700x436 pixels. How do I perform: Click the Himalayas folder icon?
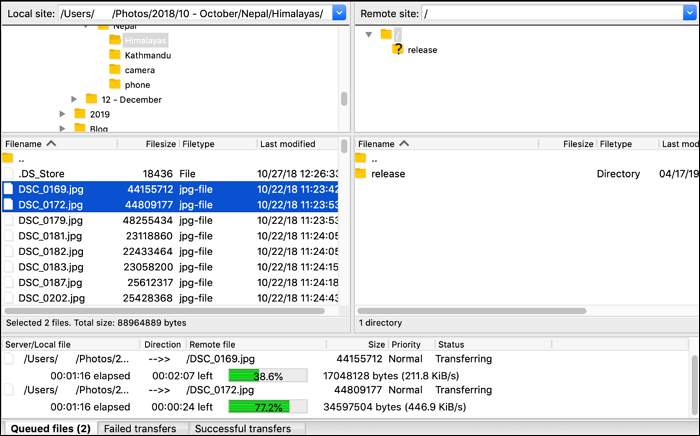115,40
